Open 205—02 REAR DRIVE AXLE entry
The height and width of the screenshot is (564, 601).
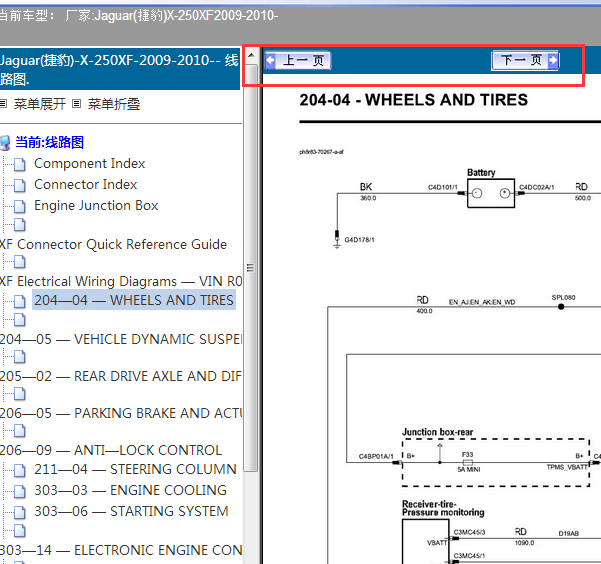(121, 376)
